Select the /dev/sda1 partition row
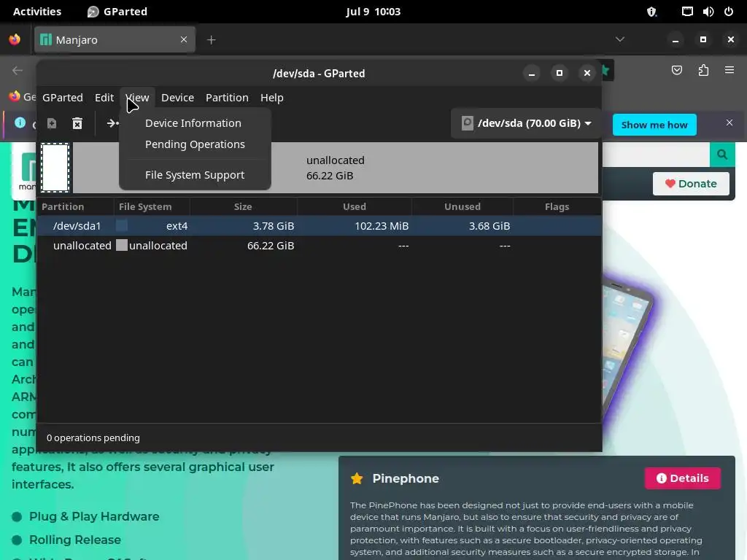Screen dimensions: 747x560 click(320, 226)
